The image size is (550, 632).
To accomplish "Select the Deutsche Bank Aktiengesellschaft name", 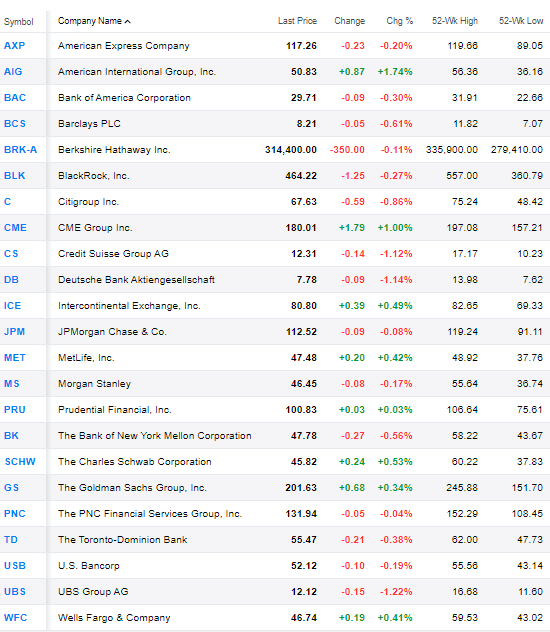I will coord(137,280).
